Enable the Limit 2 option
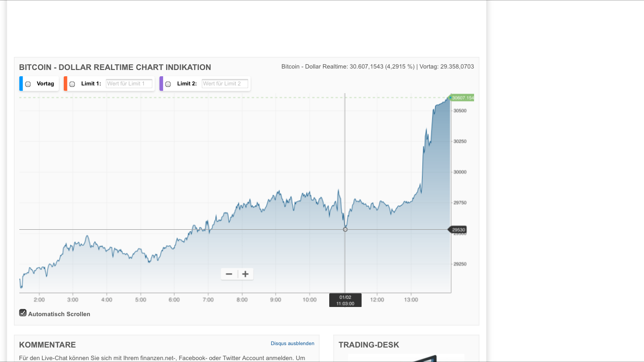The width and height of the screenshot is (644, 362). pos(168,84)
